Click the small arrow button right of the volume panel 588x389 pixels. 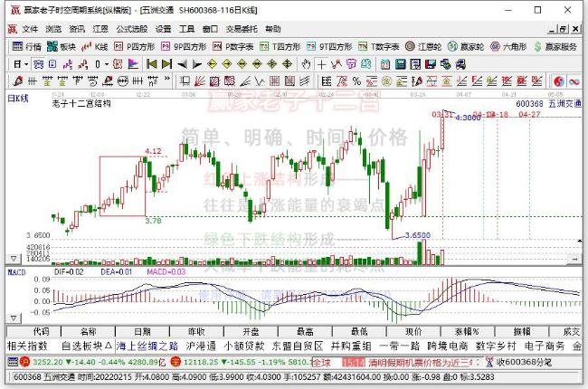575,259
